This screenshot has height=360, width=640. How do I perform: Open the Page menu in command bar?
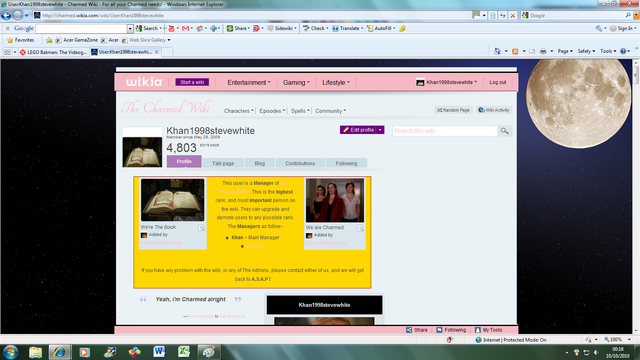point(565,51)
